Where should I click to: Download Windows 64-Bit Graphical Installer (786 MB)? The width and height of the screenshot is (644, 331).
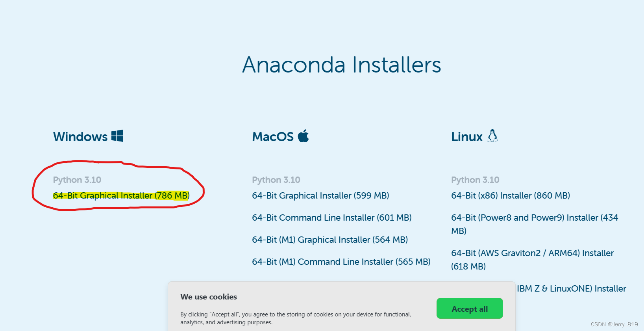coord(121,196)
